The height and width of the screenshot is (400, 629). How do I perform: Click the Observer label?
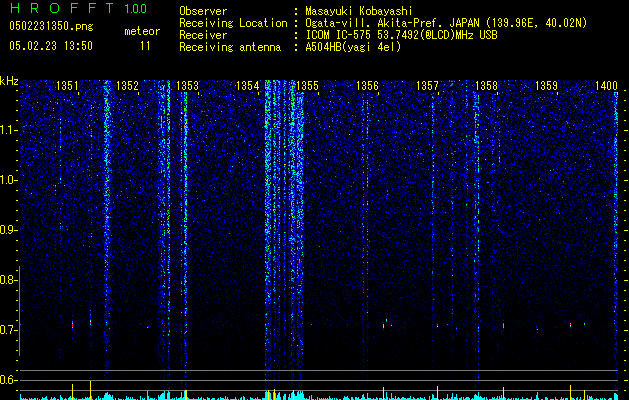(x=203, y=11)
